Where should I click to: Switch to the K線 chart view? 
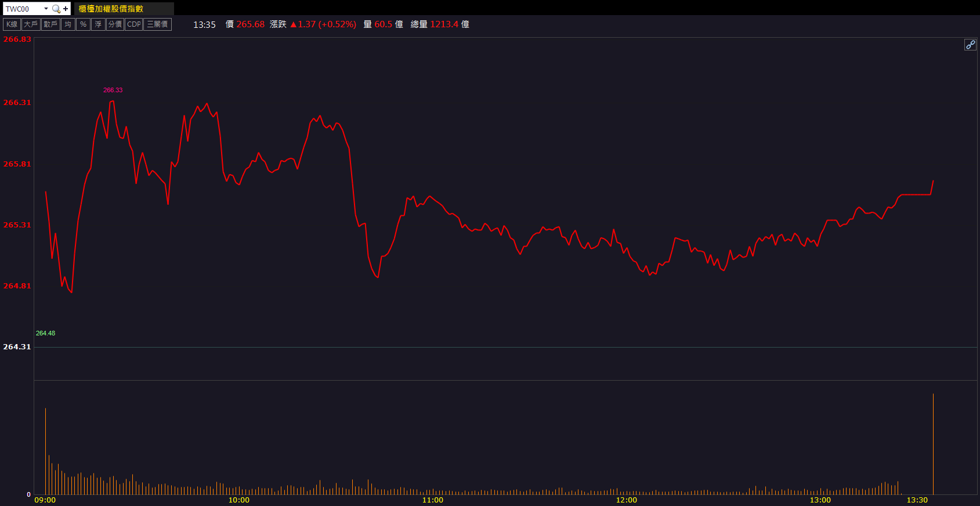pyautogui.click(x=12, y=24)
